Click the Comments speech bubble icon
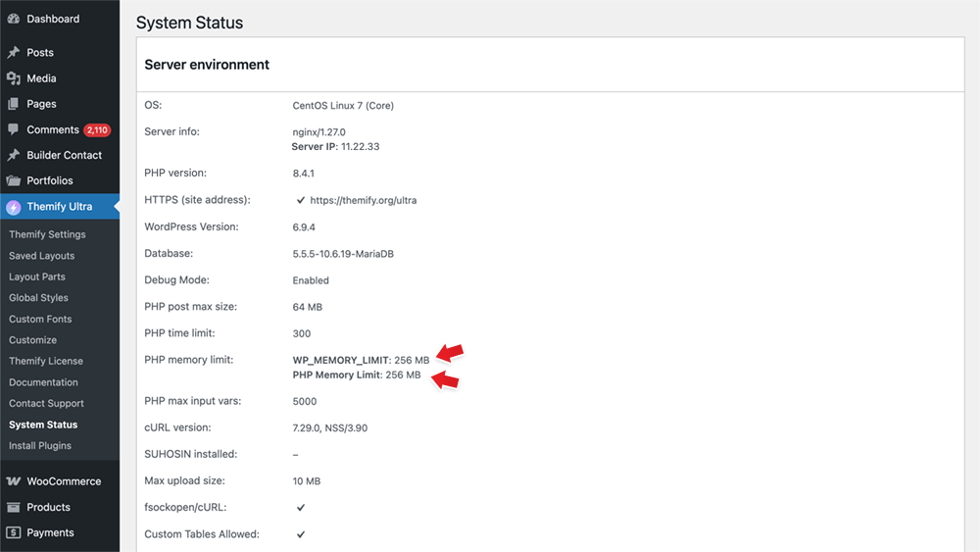 [x=13, y=129]
